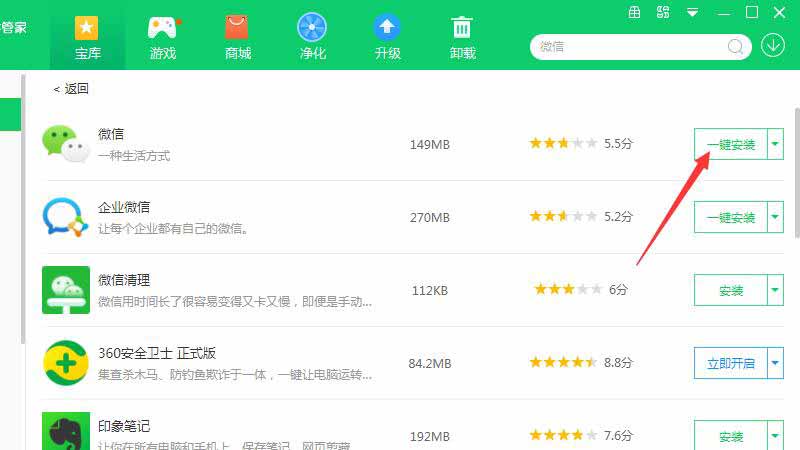Go to the 净化 fan tab
800x450 pixels.
(312, 37)
